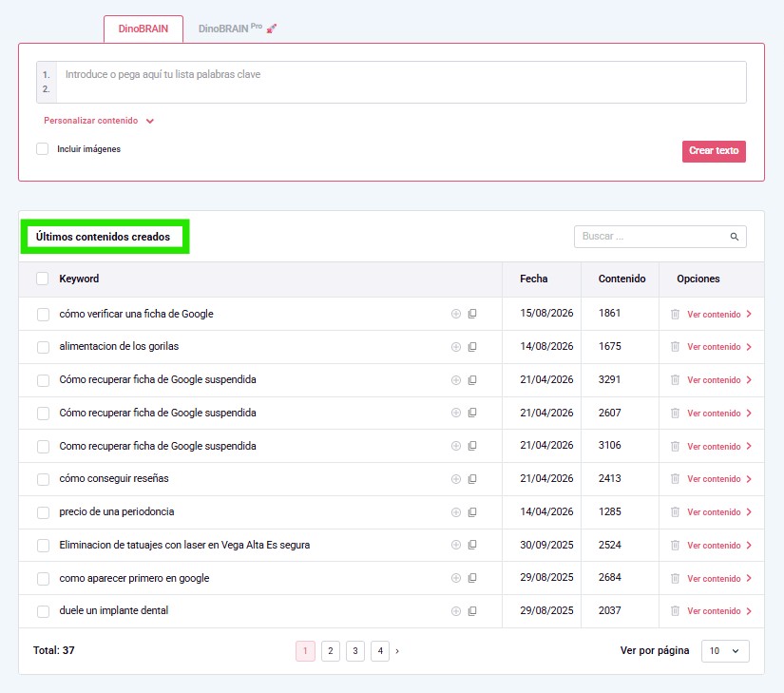
Task: Copy keyword 'alimentacion de los gorilas'
Action: [472, 347]
